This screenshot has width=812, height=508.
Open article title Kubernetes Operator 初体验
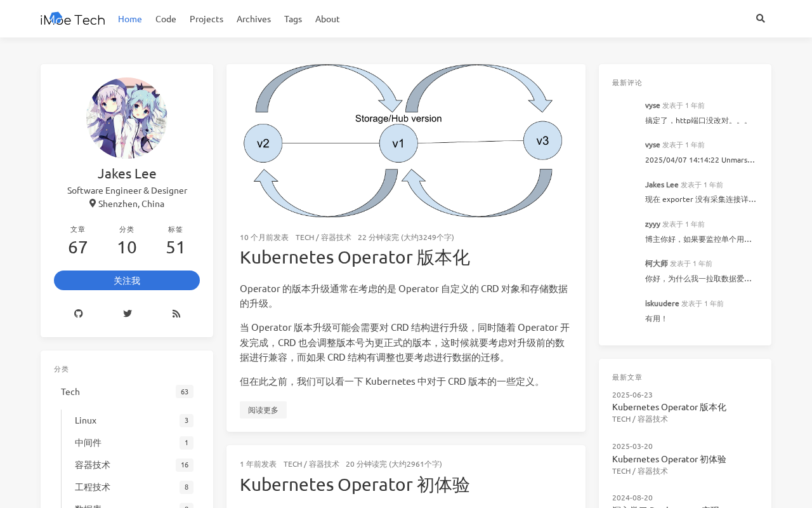click(x=355, y=485)
